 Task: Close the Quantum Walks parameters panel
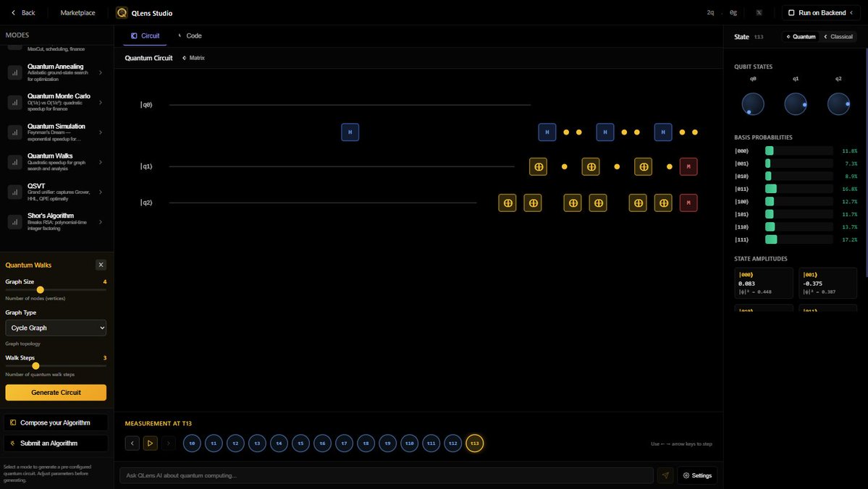coord(101,265)
